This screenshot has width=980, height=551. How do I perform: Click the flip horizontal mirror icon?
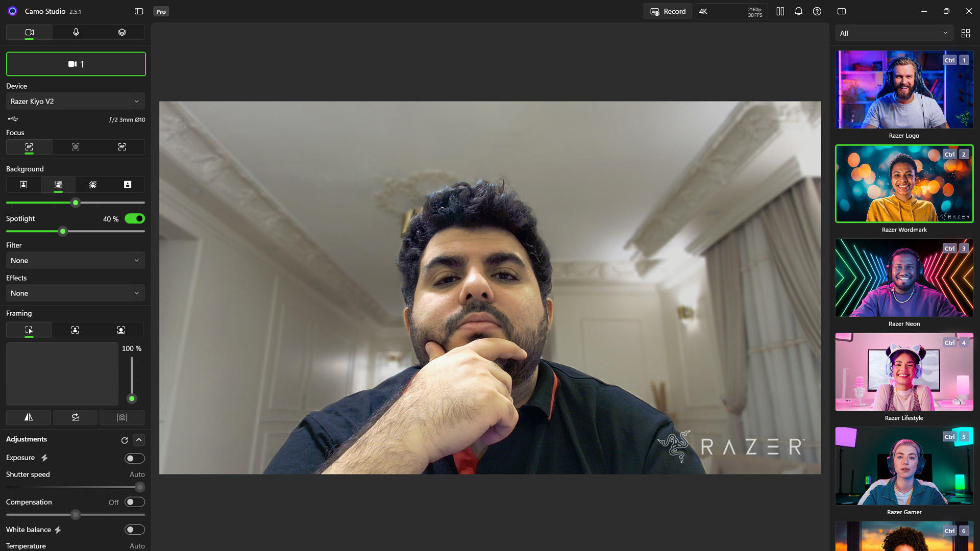29,417
